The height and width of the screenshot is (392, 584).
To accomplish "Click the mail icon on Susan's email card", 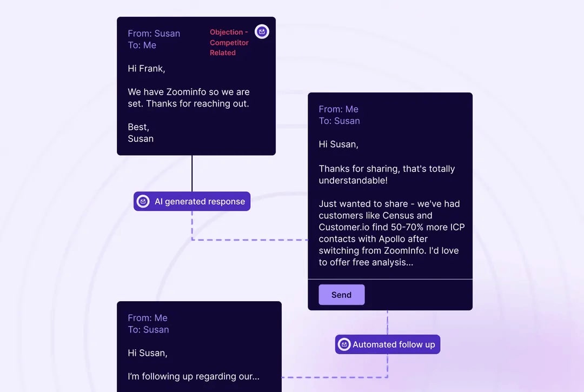I will tap(262, 32).
